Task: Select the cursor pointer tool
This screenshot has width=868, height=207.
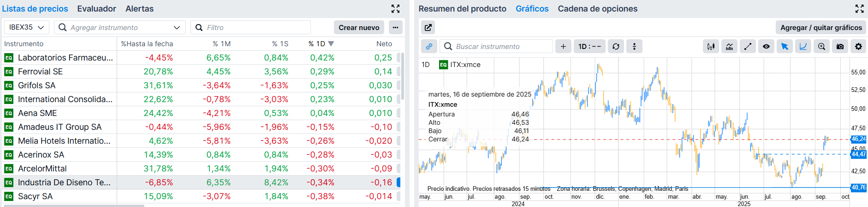Action: tap(785, 46)
